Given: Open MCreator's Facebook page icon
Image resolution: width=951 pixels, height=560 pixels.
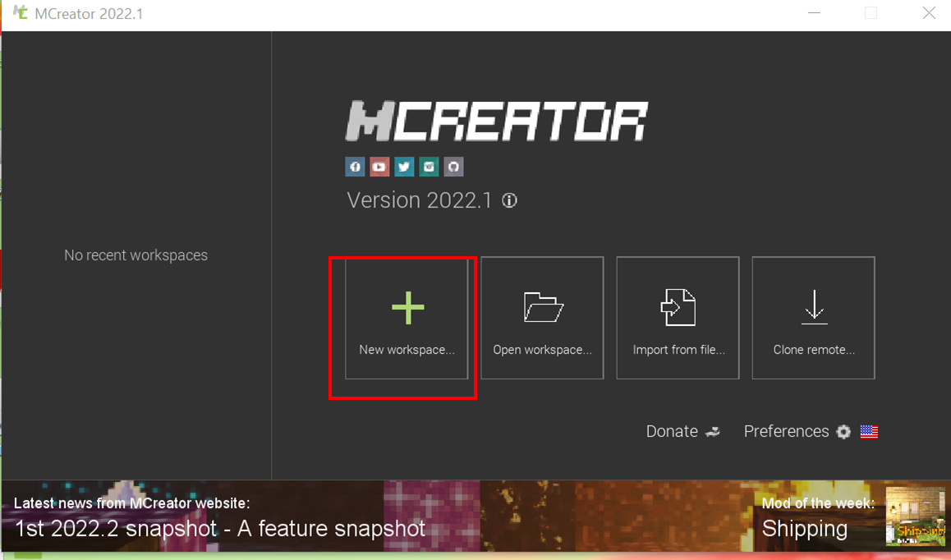Looking at the screenshot, I should (x=355, y=167).
